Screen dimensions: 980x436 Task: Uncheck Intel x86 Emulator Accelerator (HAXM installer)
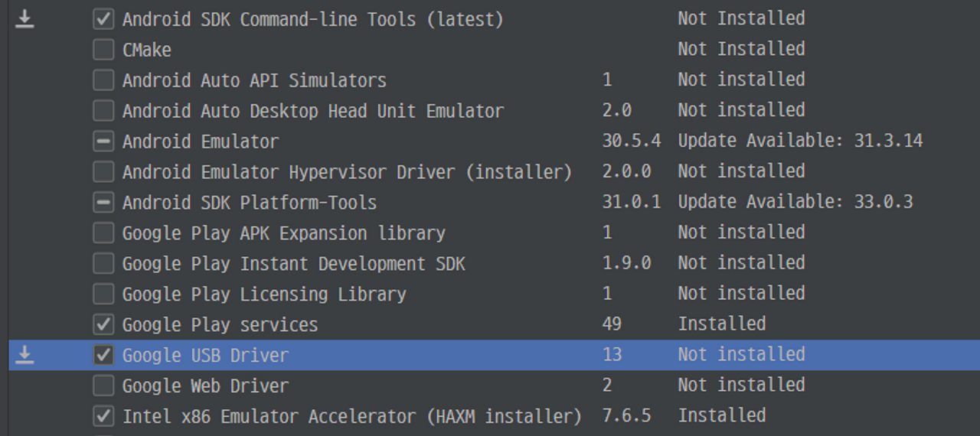pyautogui.click(x=103, y=416)
